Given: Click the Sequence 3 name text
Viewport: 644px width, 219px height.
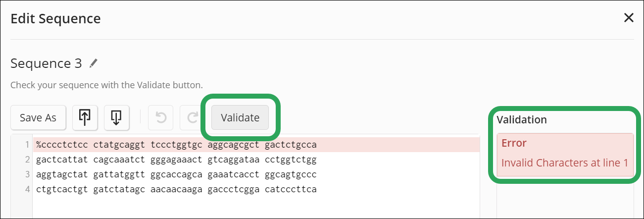Looking at the screenshot, I should click(x=46, y=63).
